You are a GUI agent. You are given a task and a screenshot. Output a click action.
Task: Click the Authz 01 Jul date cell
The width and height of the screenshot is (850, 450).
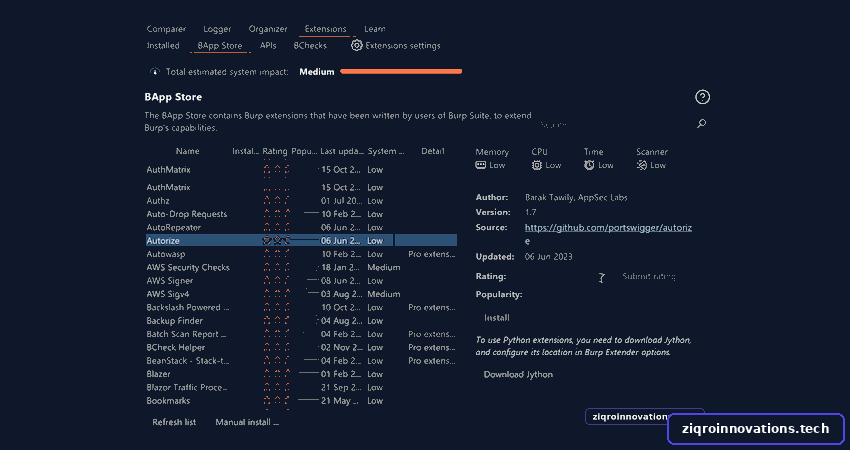(x=340, y=201)
